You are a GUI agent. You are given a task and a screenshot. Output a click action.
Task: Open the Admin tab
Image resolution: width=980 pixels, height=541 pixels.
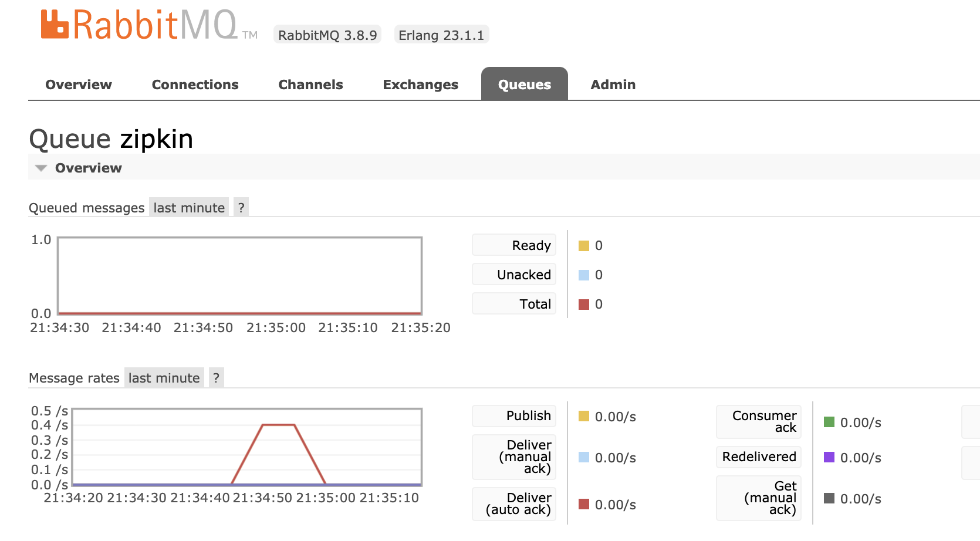[613, 84]
